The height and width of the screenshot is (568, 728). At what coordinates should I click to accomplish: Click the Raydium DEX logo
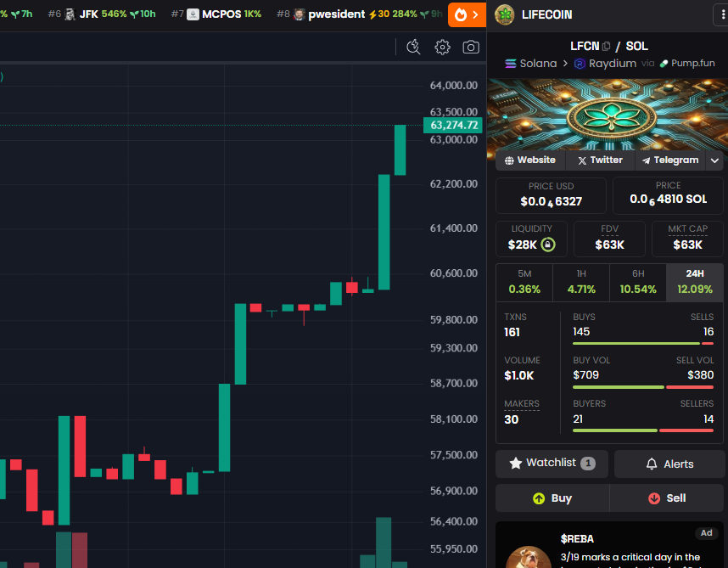(x=580, y=64)
